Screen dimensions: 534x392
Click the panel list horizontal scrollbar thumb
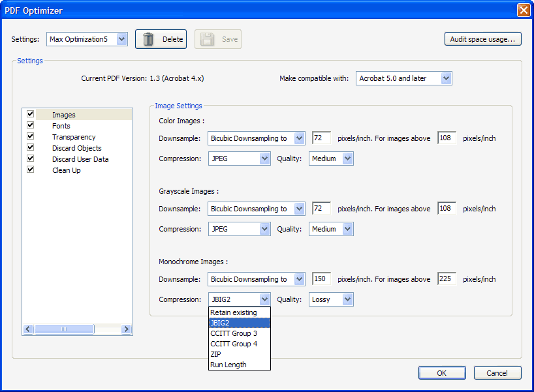(64, 330)
